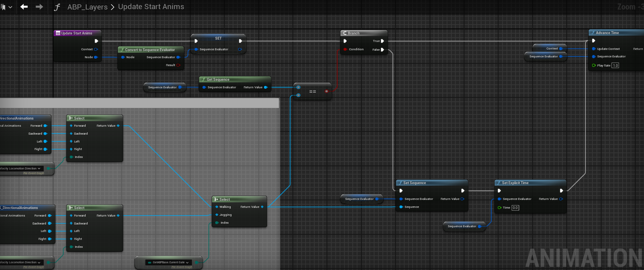Click the Context pin on Update Start Anims node
This screenshot has height=270, width=644.
coord(96,49)
